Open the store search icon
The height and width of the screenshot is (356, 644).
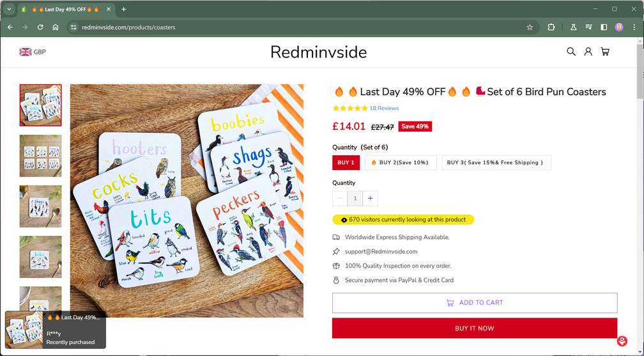coord(571,52)
